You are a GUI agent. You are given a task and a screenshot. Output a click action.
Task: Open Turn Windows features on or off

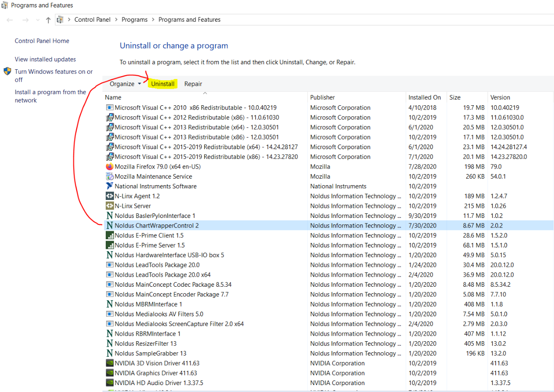[x=54, y=76]
